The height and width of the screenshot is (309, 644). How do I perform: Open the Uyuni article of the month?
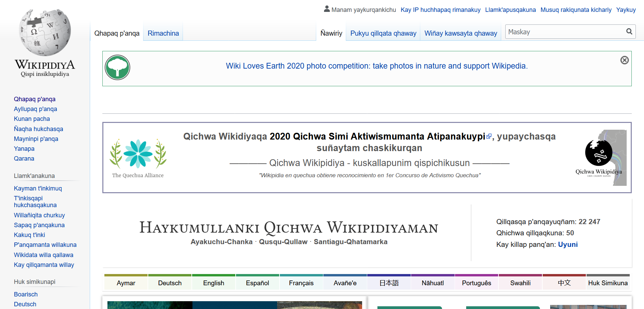click(568, 244)
